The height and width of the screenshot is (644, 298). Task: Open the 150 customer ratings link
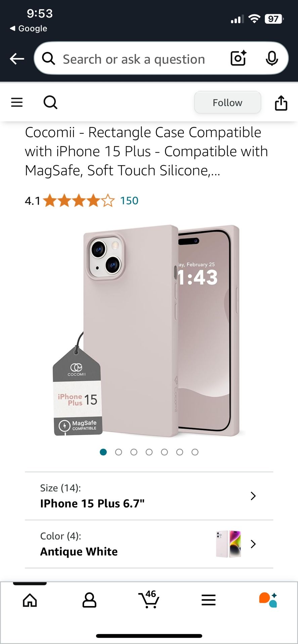[x=129, y=201]
